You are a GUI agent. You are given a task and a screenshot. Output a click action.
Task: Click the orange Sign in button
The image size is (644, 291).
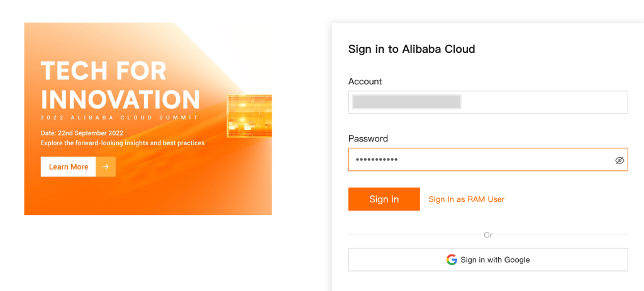click(x=384, y=199)
